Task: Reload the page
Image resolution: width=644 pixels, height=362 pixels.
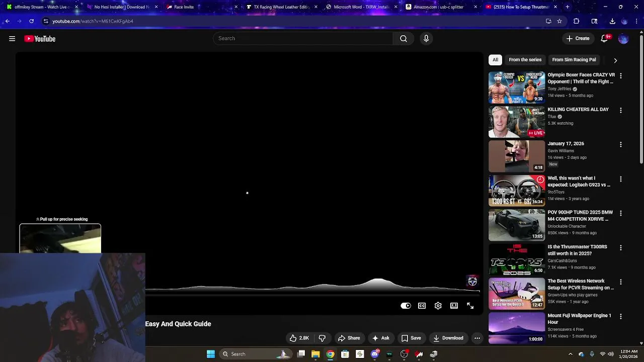Action: click(x=31, y=21)
